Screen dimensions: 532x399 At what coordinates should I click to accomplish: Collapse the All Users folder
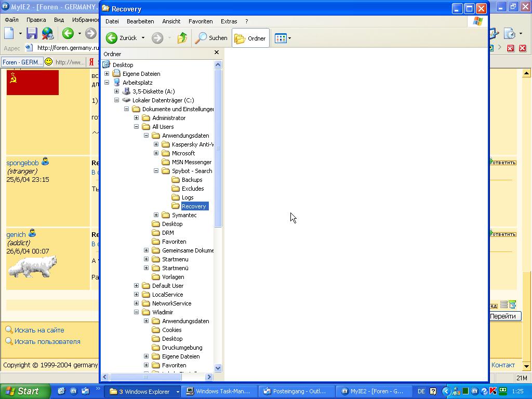[136, 127]
